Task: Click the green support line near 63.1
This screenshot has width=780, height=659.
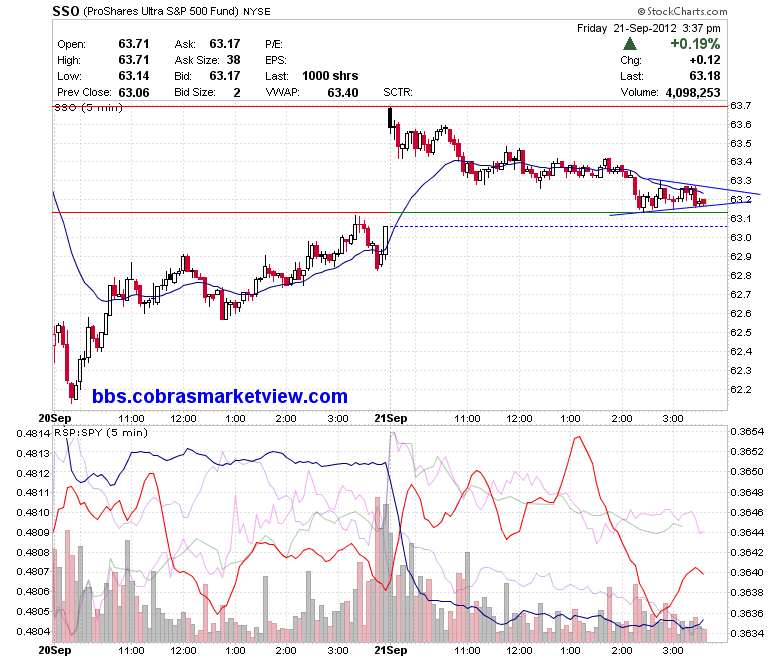Action: pyautogui.click(x=560, y=213)
